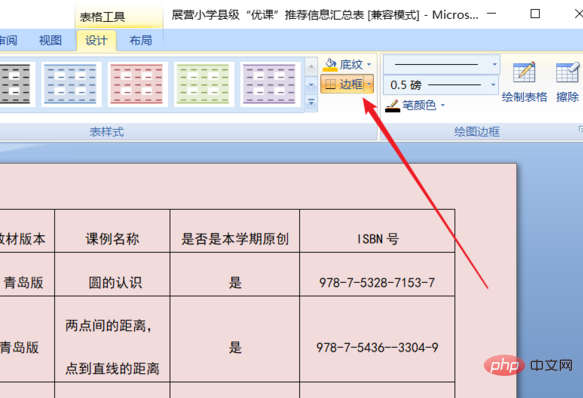Click 是 in the 圆的认识 row

235,283
